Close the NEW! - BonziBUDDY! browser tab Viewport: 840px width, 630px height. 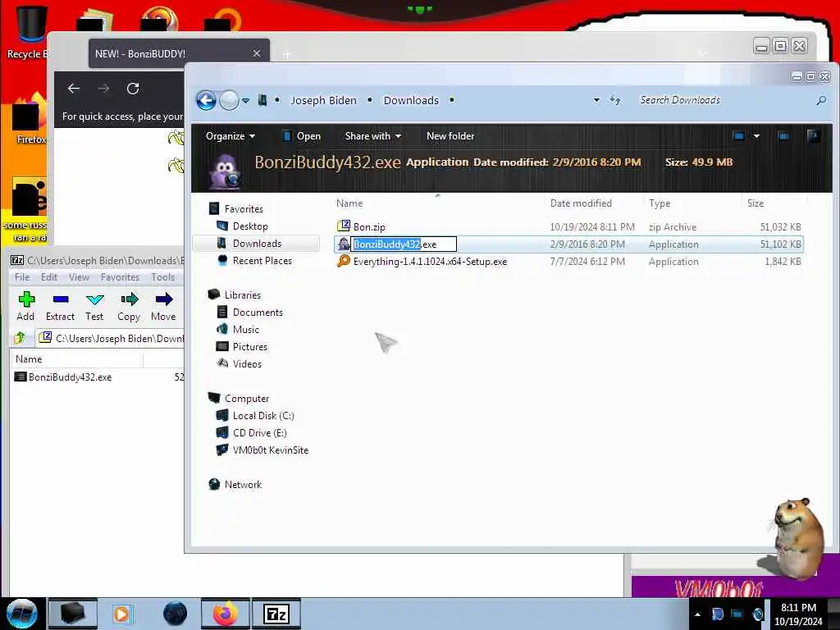pos(257,53)
